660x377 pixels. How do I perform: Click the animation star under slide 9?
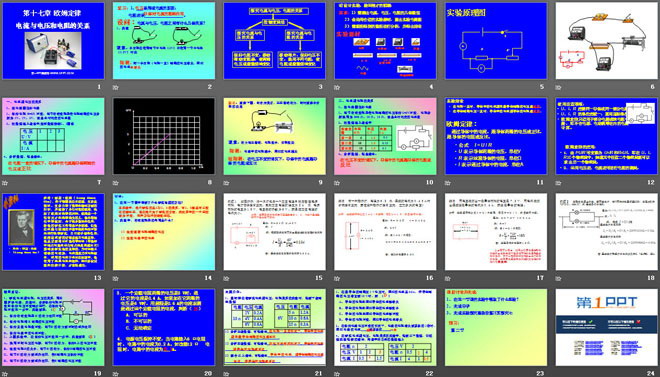(x=226, y=183)
